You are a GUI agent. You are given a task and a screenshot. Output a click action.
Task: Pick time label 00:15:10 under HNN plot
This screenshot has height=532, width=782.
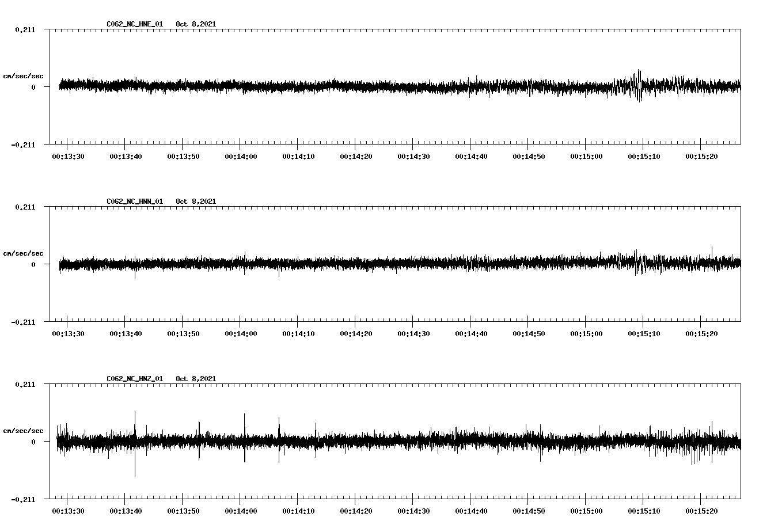pos(644,334)
